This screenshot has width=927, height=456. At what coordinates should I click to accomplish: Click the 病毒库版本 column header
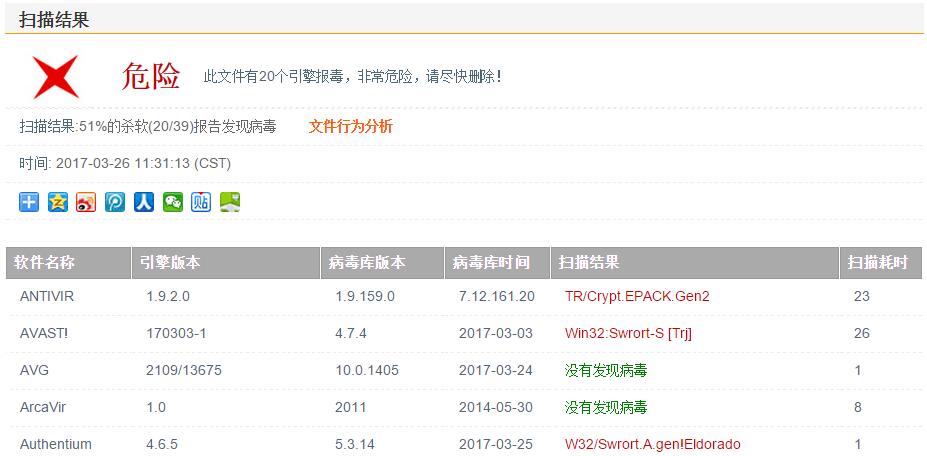(x=383, y=263)
